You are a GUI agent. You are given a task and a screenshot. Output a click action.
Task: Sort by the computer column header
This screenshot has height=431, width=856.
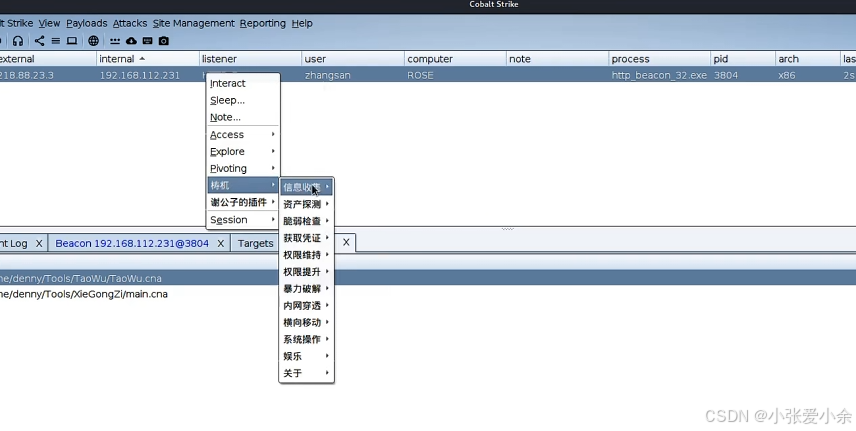click(455, 59)
